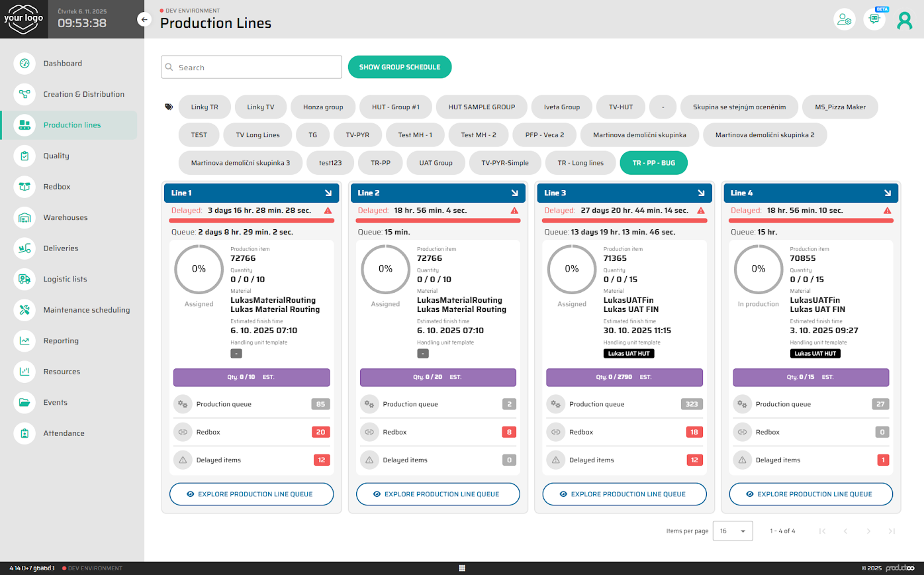Toggle the Linky TR group chip

(204, 107)
